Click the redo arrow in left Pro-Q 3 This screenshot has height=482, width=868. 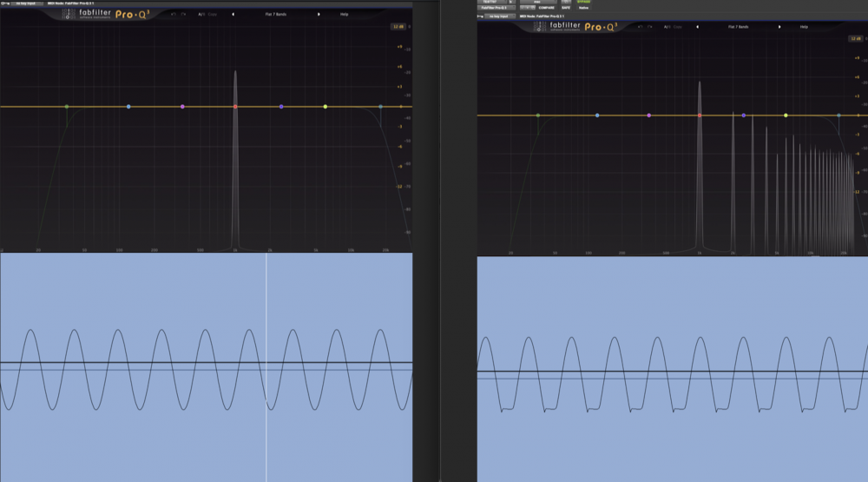coord(183,14)
